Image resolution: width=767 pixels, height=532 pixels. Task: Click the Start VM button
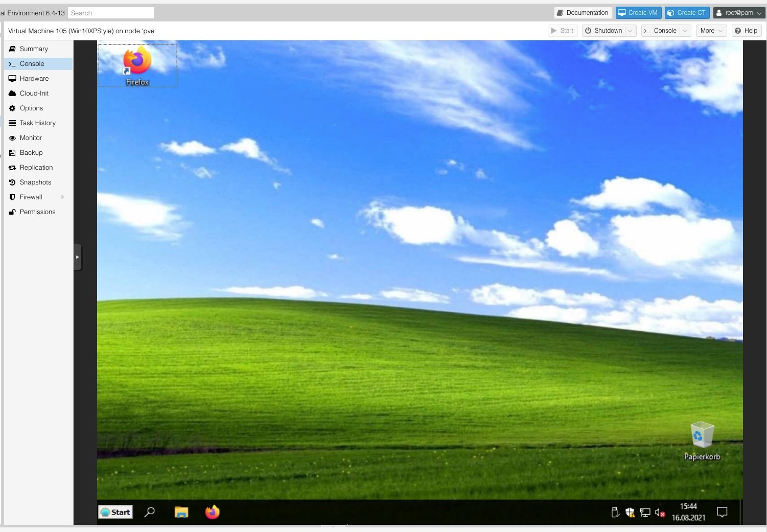[x=562, y=31]
